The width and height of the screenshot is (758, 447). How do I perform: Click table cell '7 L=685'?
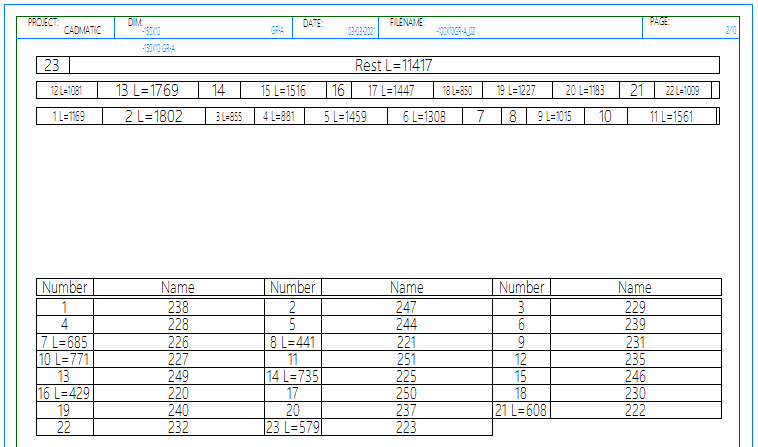[x=65, y=342]
